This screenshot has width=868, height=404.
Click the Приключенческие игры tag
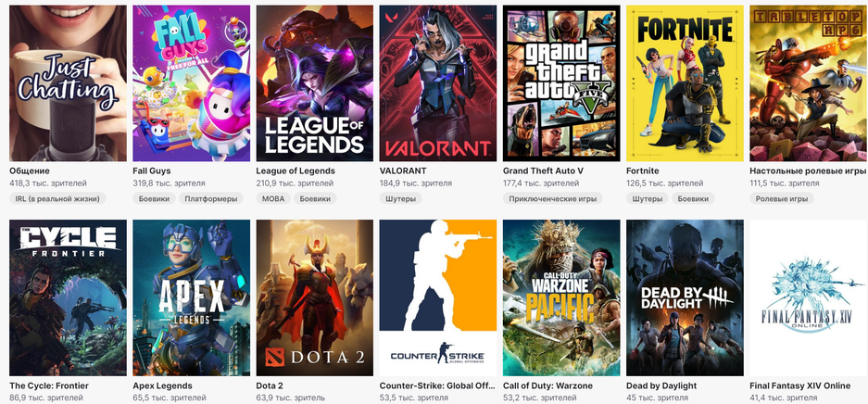(x=552, y=198)
